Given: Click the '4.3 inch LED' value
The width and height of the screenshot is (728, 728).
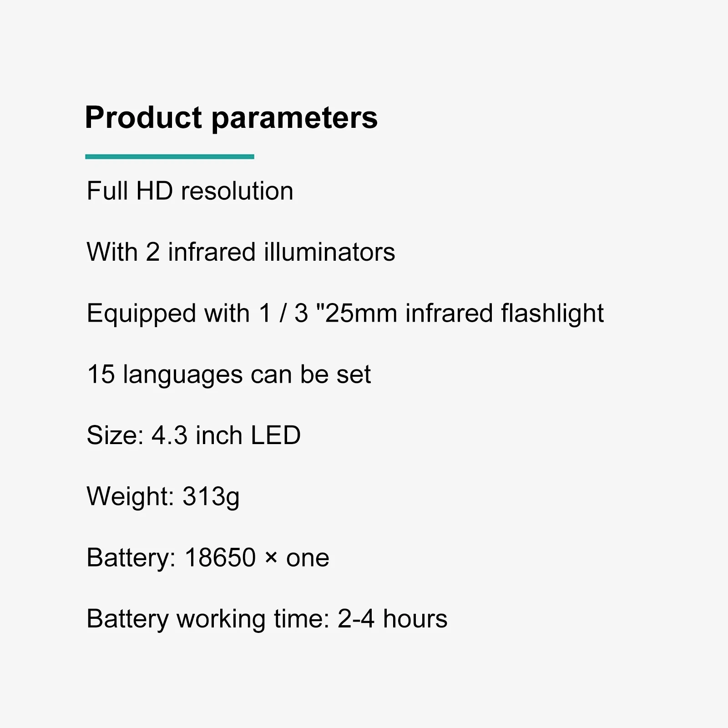Looking at the screenshot, I should tap(226, 435).
